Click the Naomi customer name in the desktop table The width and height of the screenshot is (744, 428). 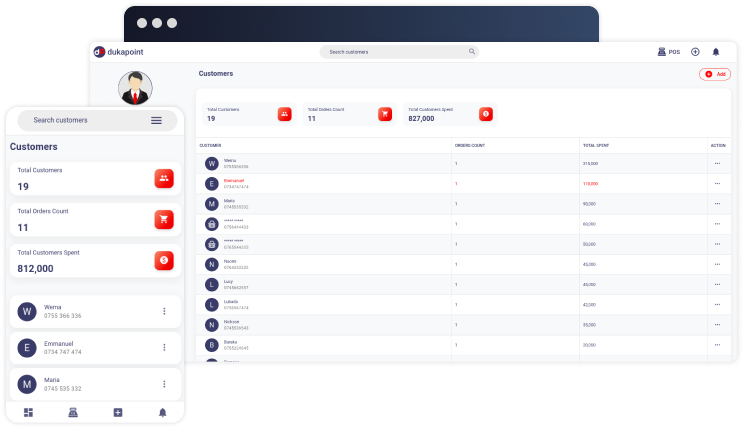pos(230,261)
